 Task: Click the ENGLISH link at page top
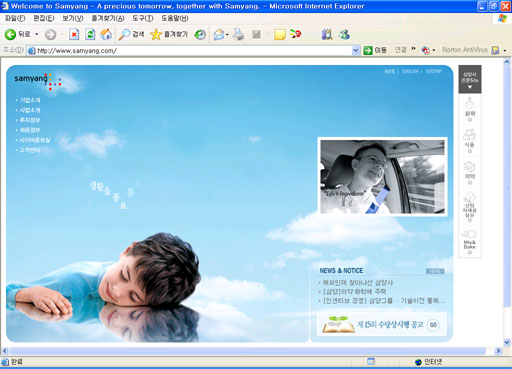point(410,71)
